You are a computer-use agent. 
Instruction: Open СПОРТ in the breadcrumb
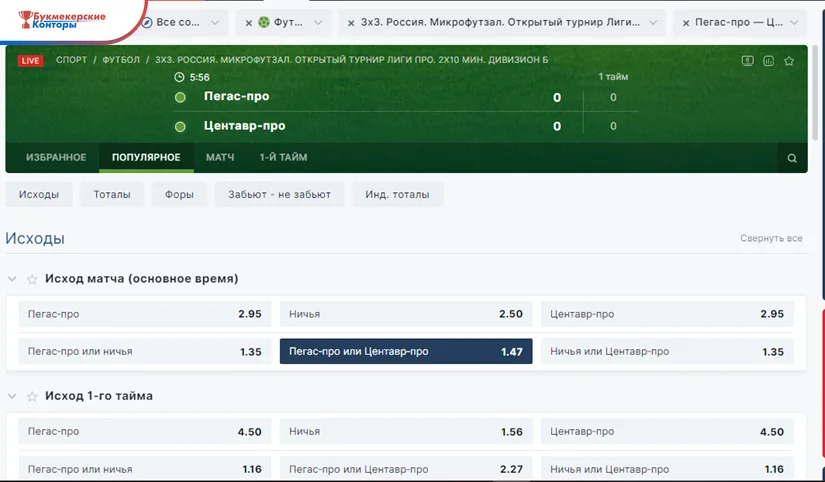pyautogui.click(x=72, y=60)
